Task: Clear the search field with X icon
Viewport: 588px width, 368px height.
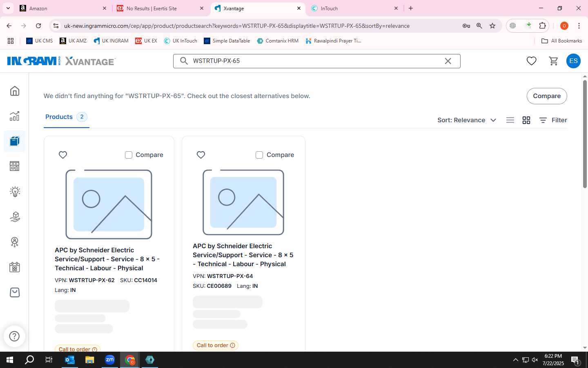Action: tap(448, 61)
